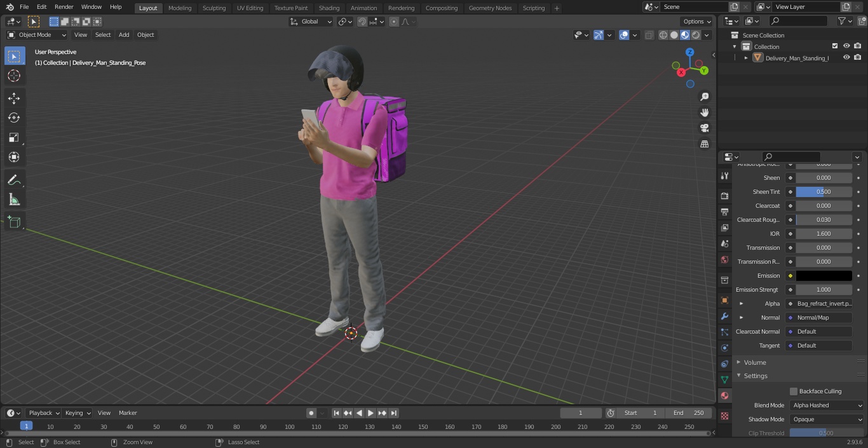Click the Normal/Map input button

(819, 318)
